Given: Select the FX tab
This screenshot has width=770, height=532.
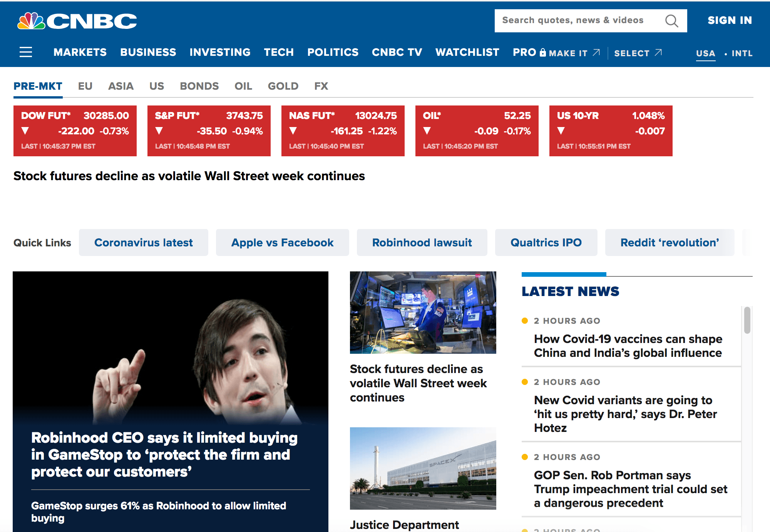Looking at the screenshot, I should point(321,86).
